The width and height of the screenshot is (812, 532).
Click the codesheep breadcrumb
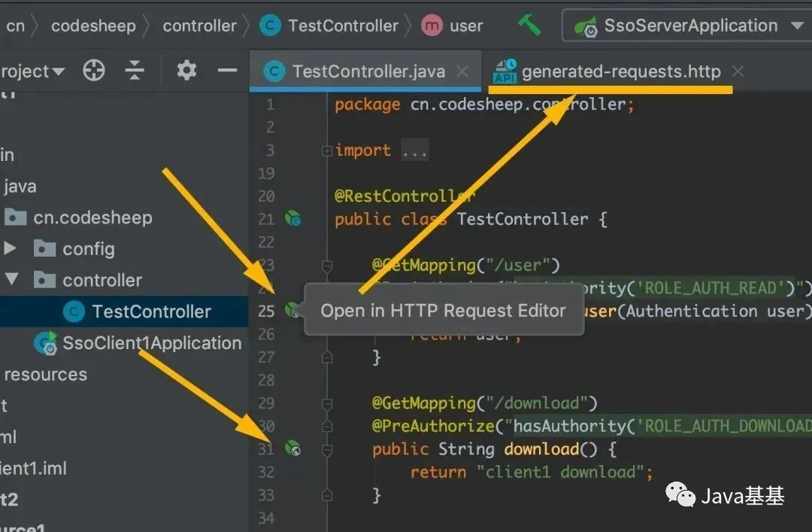[93, 26]
